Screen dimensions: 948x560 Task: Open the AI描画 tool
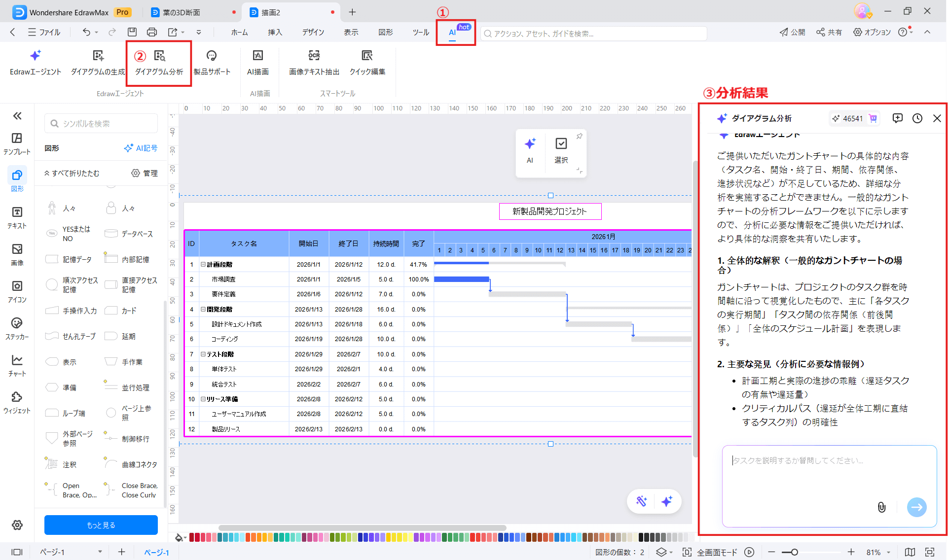[258, 63]
